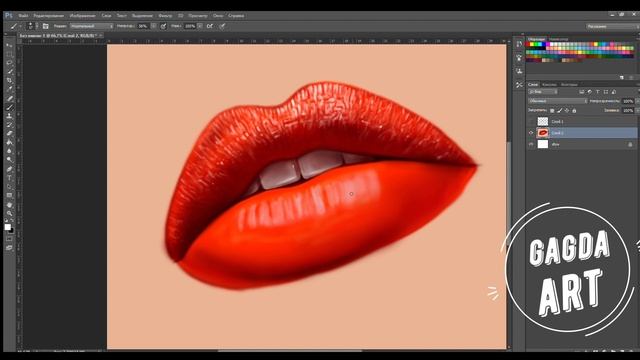Click lock-all icon in Layers panel

tap(574, 111)
